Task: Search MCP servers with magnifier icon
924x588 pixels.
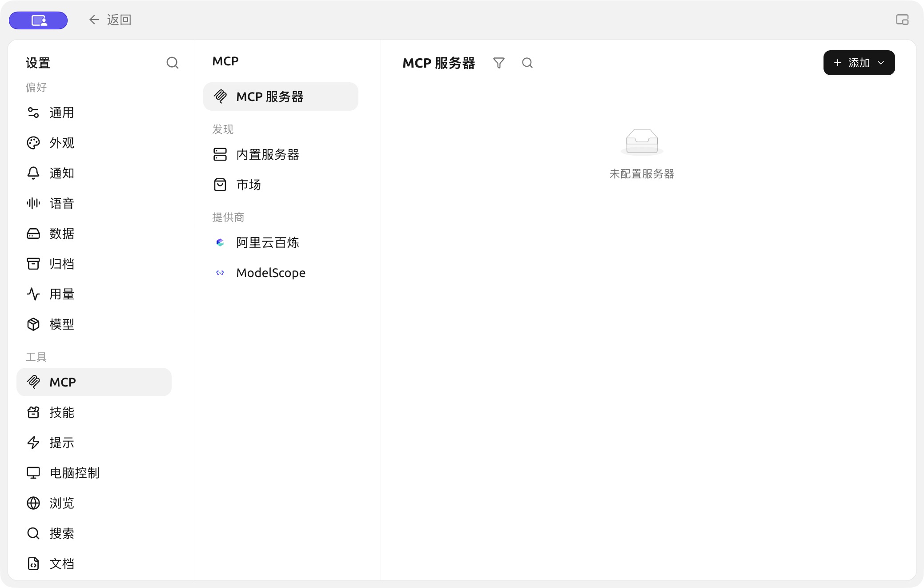Action: 527,63
